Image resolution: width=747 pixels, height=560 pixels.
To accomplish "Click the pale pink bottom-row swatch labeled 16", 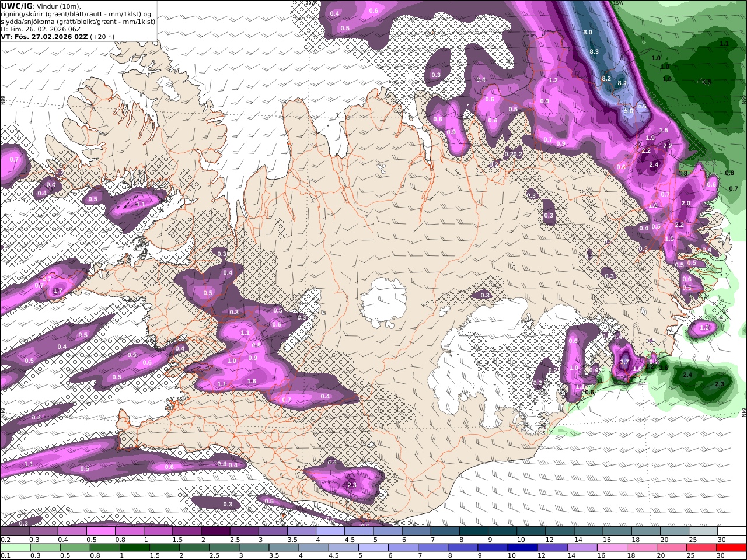I will (x=612, y=548).
